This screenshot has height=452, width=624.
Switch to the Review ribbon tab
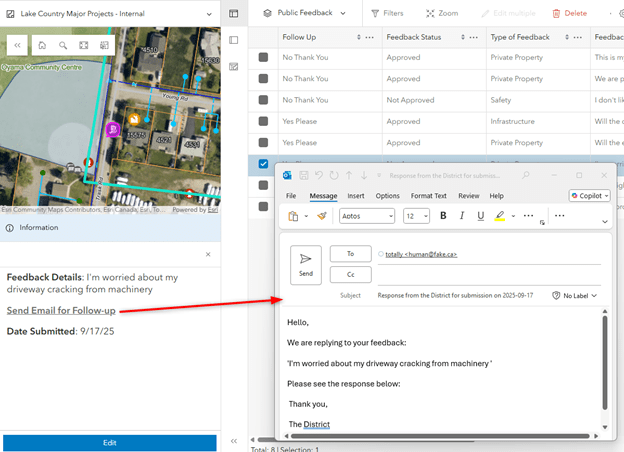click(469, 196)
